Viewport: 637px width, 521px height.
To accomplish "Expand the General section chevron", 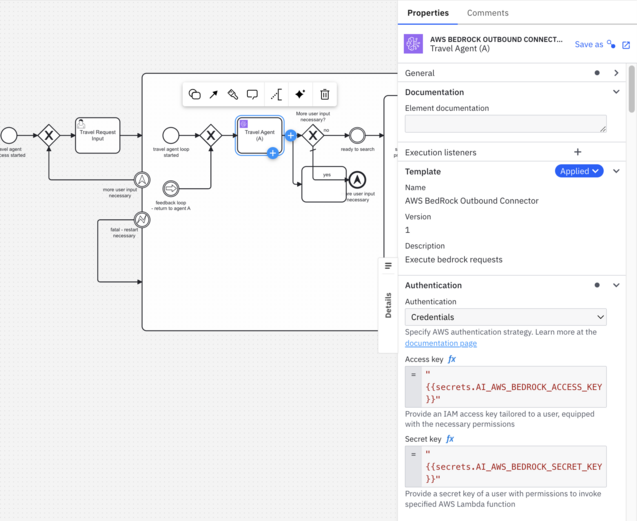I will 616,73.
